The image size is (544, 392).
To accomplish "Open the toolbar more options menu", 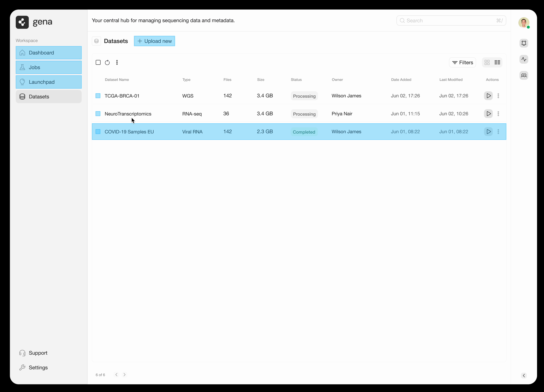I will pos(117,62).
